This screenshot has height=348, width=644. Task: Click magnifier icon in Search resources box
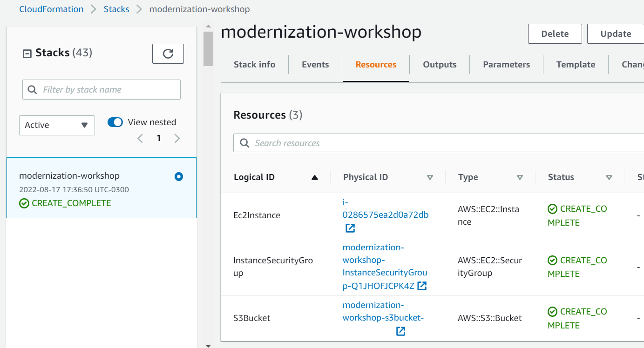pos(244,143)
